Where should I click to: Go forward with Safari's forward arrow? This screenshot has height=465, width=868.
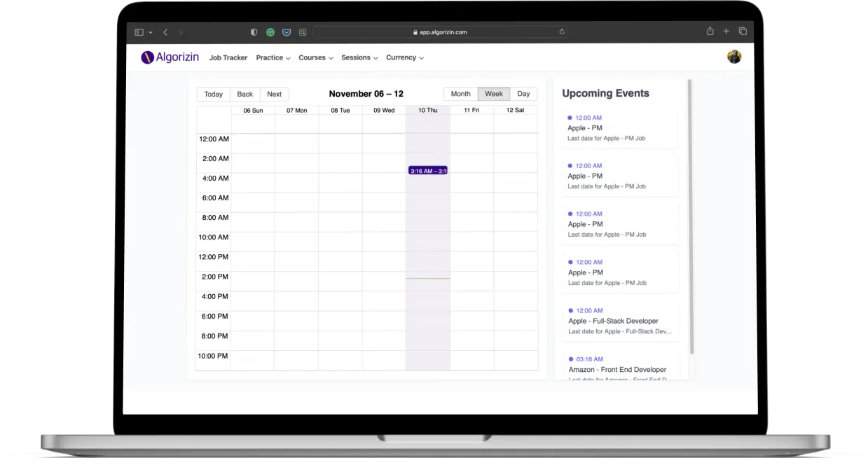click(181, 32)
